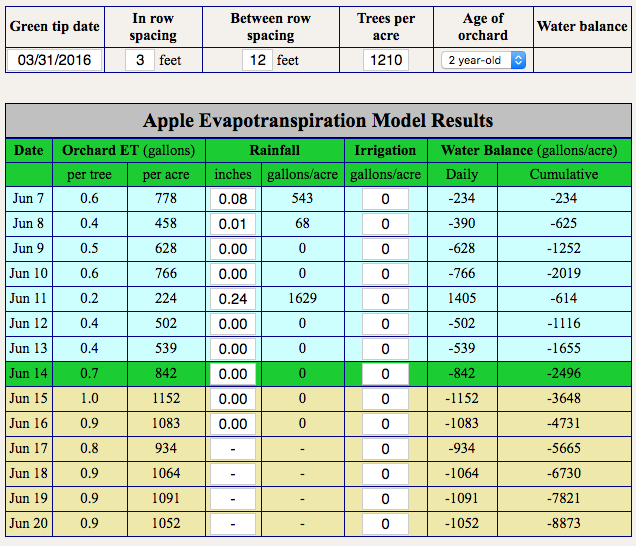Viewport: 636px width, 546px height.
Task: Edit Jun 12 irrigation gallons field
Action: coord(385,324)
